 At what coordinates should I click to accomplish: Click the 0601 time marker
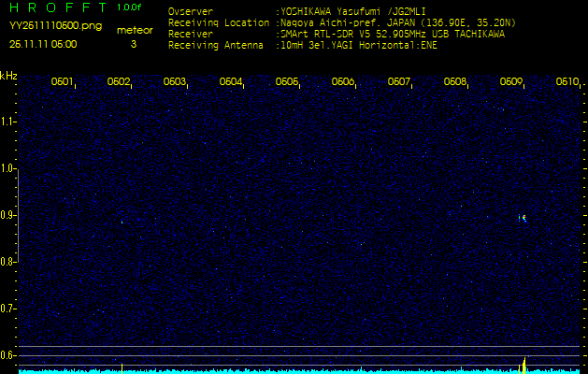point(63,82)
